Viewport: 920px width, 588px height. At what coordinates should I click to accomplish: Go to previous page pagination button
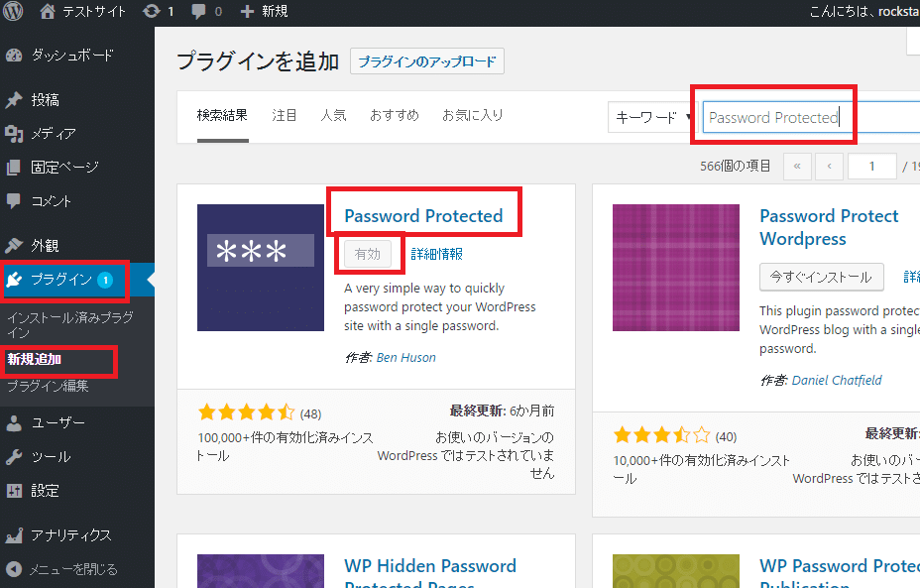[x=829, y=167]
